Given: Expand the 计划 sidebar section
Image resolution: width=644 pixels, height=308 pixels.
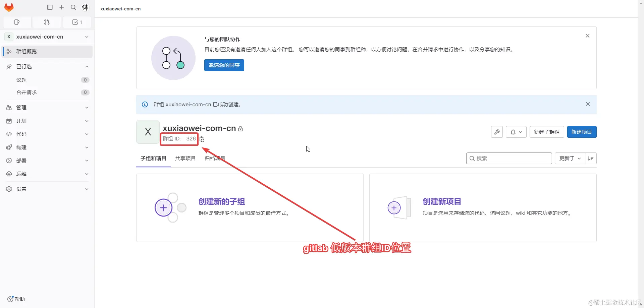Looking at the screenshot, I should tap(47, 121).
